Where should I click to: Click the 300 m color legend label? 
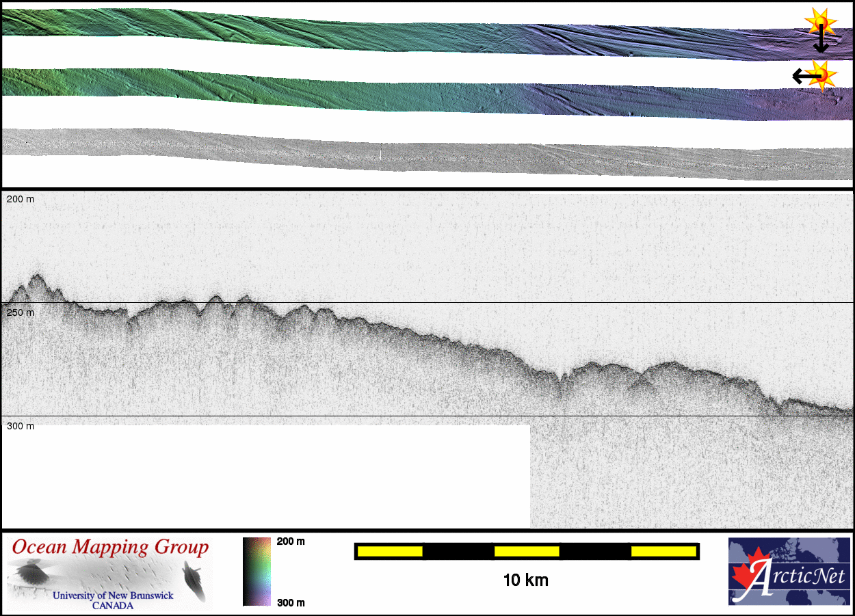[x=291, y=602]
